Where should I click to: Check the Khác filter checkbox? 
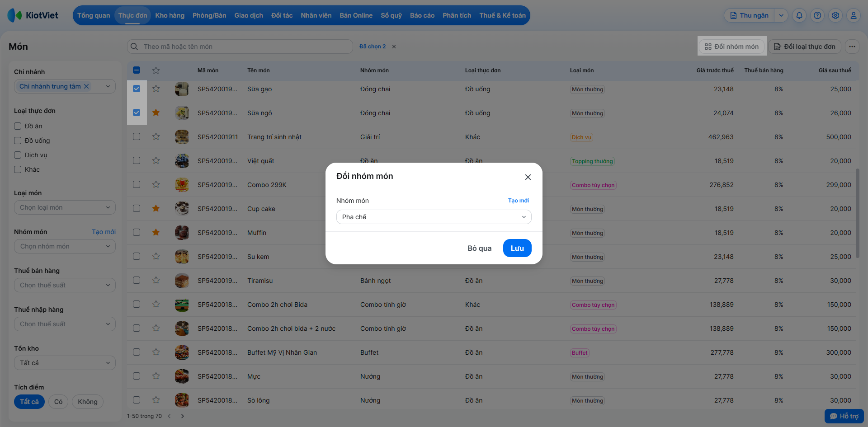pos(18,169)
